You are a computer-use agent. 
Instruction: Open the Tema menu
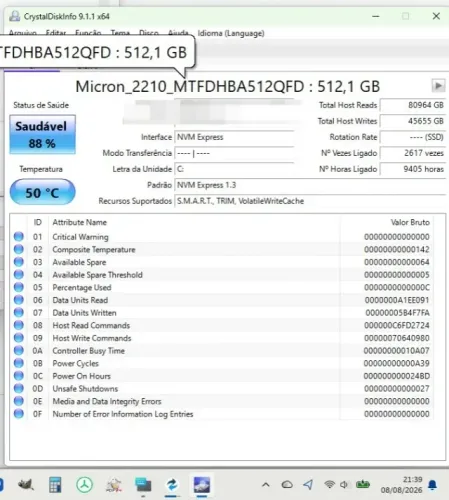pos(120,33)
